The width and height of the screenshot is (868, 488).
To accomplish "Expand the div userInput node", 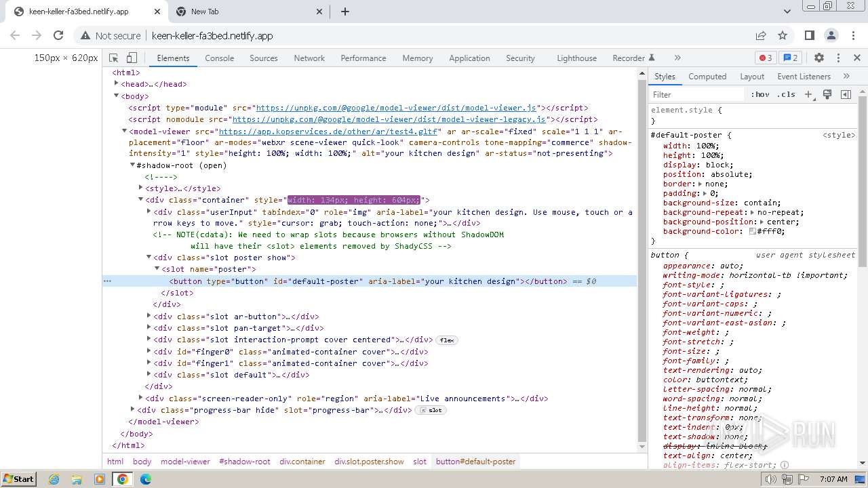I will point(149,212).
